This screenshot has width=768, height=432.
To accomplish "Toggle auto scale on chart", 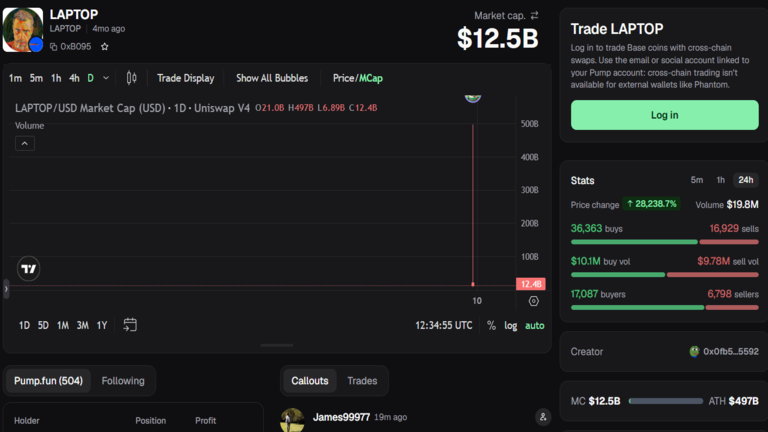I will (x=534, y=325).
